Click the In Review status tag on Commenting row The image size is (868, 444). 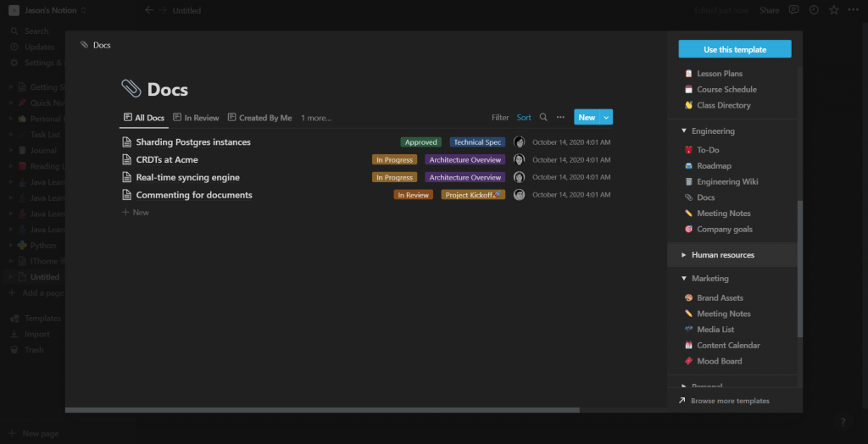[413, 195]
